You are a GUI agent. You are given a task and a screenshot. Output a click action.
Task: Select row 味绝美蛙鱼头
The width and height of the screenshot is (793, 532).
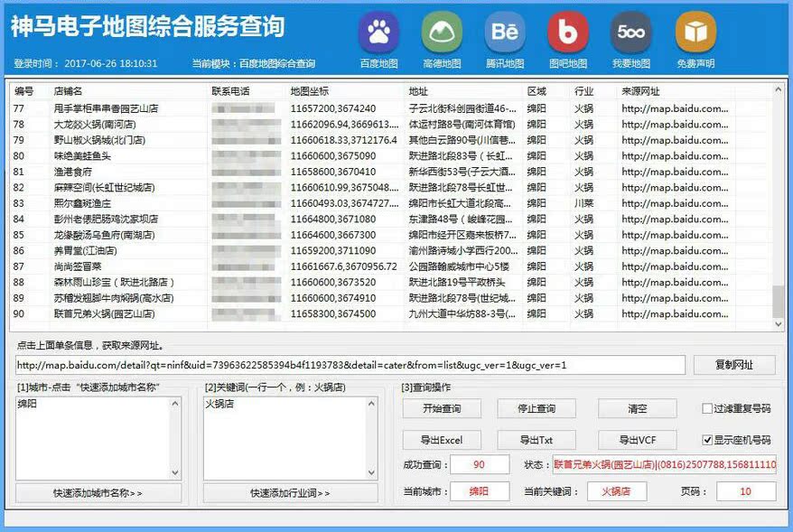(391, 155)
